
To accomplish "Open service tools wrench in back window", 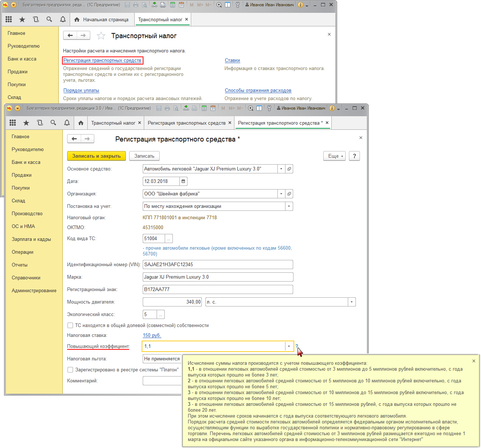I will tap(238, 5).
